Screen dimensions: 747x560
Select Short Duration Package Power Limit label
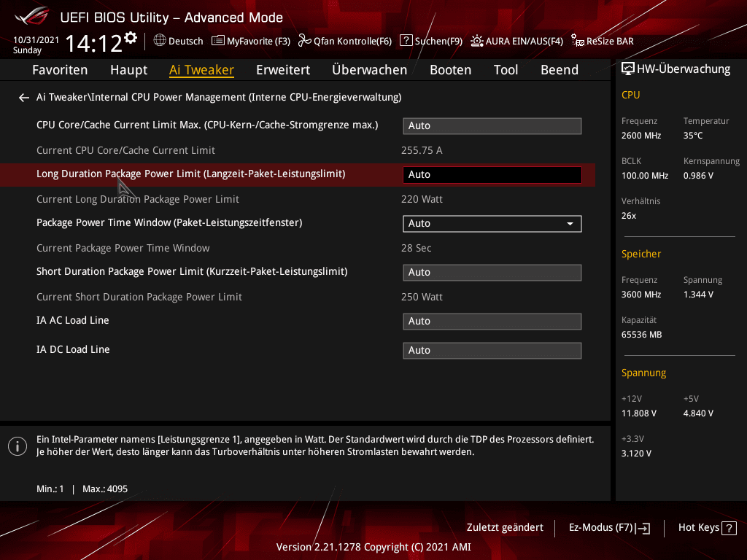pyautogui.click(x=192, y=271)
